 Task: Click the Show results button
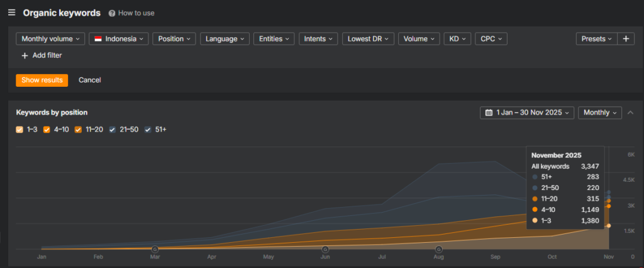42,80
